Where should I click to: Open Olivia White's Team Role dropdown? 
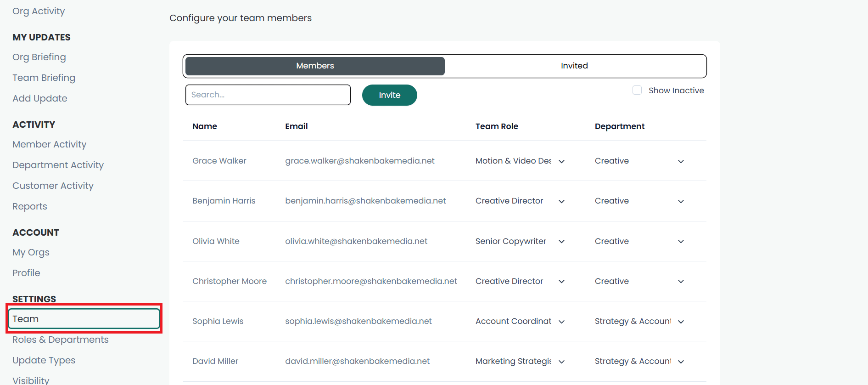tap(521, 241)
